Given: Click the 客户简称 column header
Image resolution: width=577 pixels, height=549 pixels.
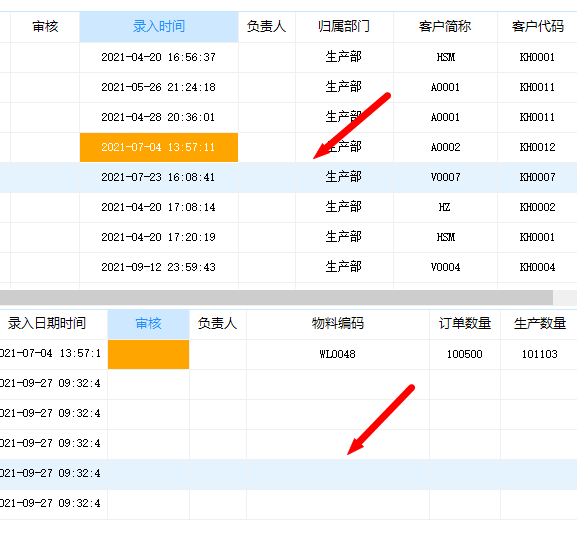Looking at the screenshot, I should (445, 26).
